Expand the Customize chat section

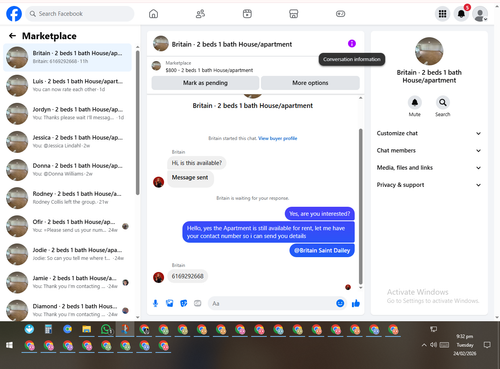[429, 133]
